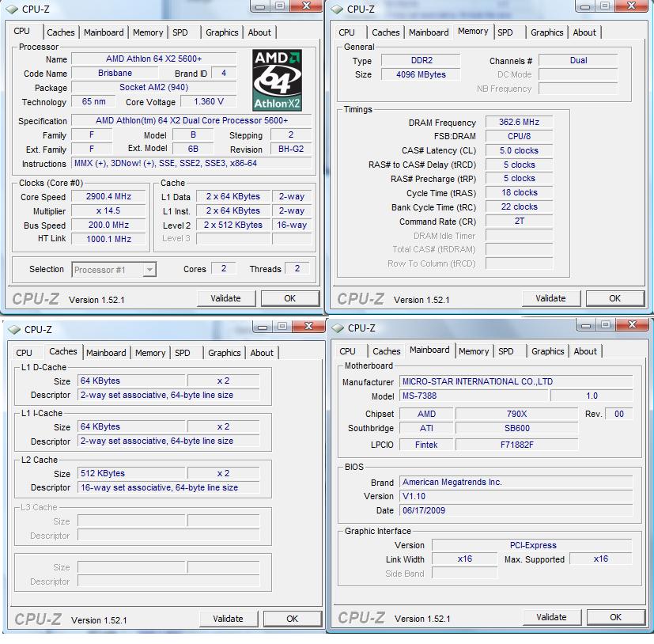Click the CPU-Z title icon in Caches window
Viewport: 654px width, 644px height.
pos(14,330)
